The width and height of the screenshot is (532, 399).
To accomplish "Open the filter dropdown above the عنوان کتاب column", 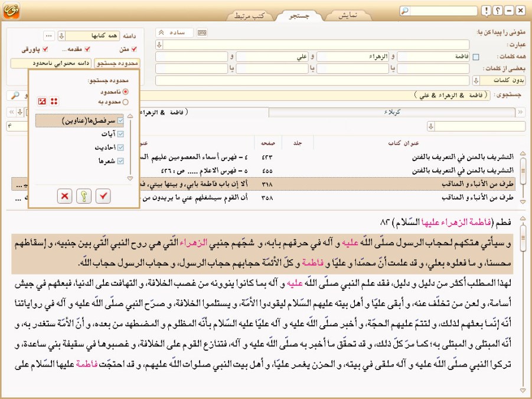I will (x=431, y=126).
